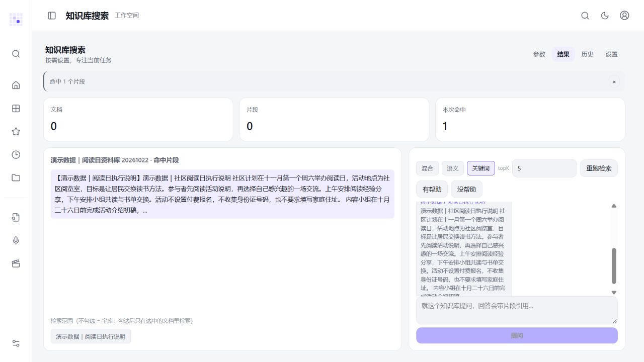Viewport: 644px width, 362px height.
Task: Open favorites star in sidebar
Action: point(16,131)
